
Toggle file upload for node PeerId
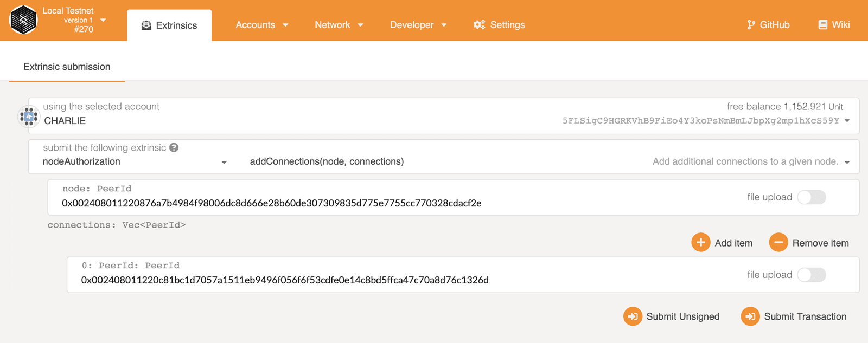tap(811, 197)
